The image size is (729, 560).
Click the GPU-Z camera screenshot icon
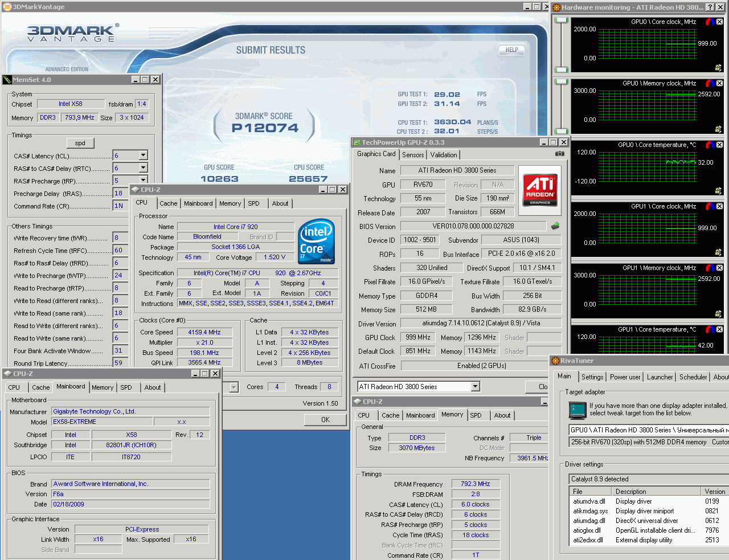[560, 154]
